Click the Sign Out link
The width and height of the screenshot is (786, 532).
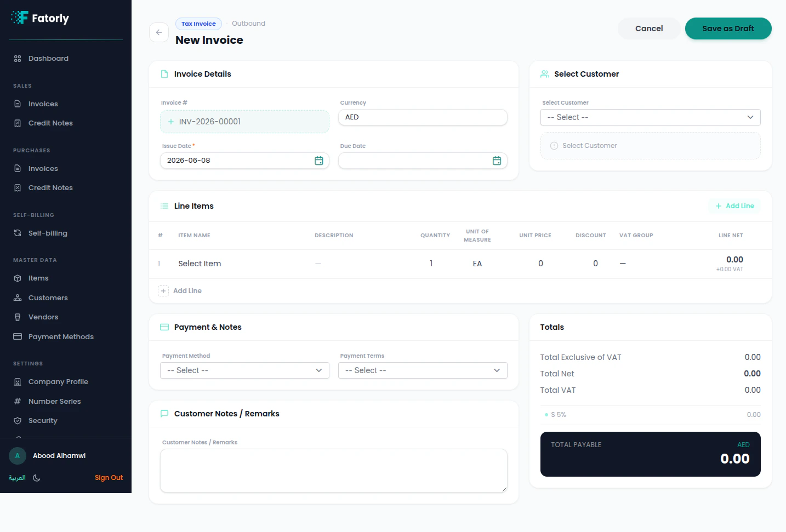point(109,478)
